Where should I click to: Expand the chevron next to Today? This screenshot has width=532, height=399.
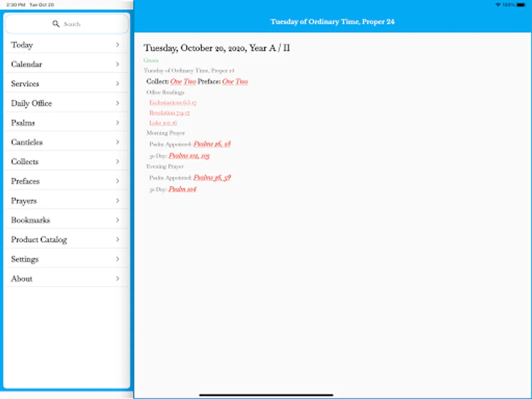(117, 45)
